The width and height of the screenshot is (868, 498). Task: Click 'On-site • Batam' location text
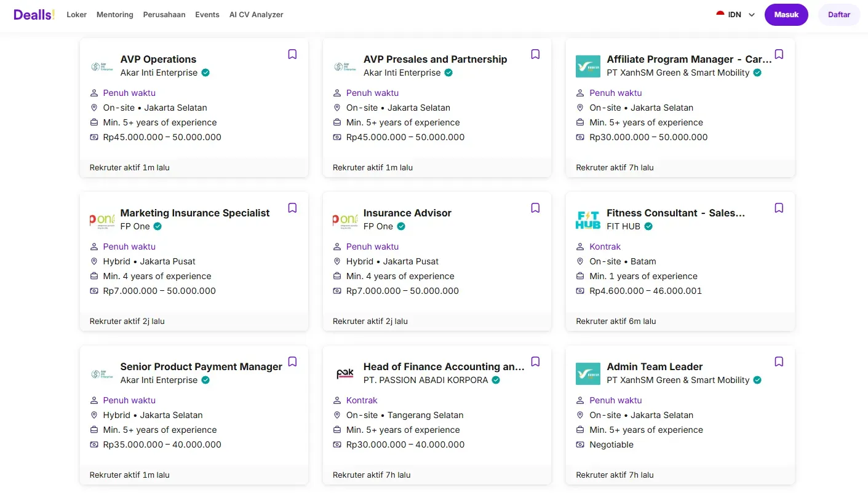pyautogui.click(x=623, y=261)
